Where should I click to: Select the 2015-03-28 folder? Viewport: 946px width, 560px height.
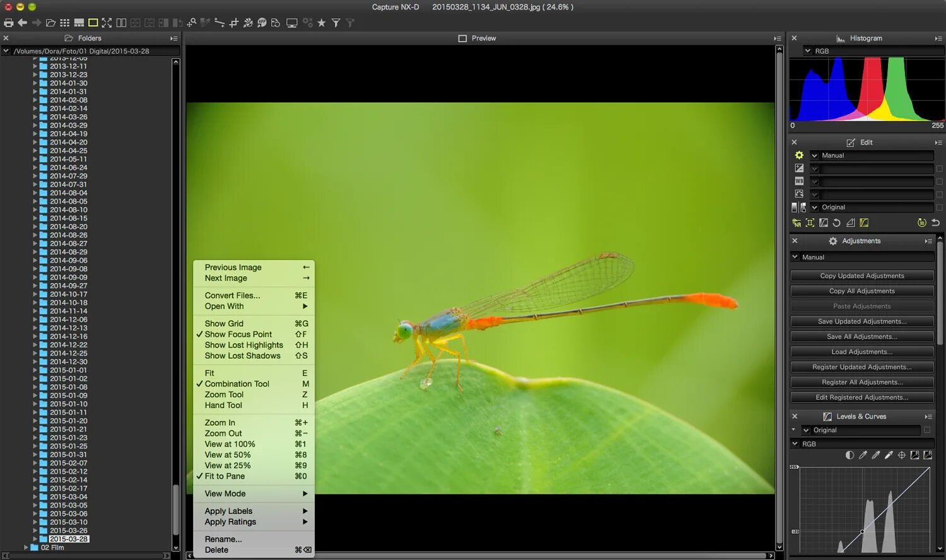click(x=69, y=539)
